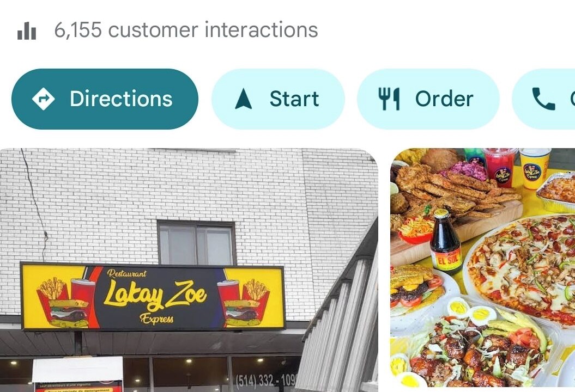Tap the Directions button label
The height and width of the screenshot is (392, 575).
[x=121, y=99]
